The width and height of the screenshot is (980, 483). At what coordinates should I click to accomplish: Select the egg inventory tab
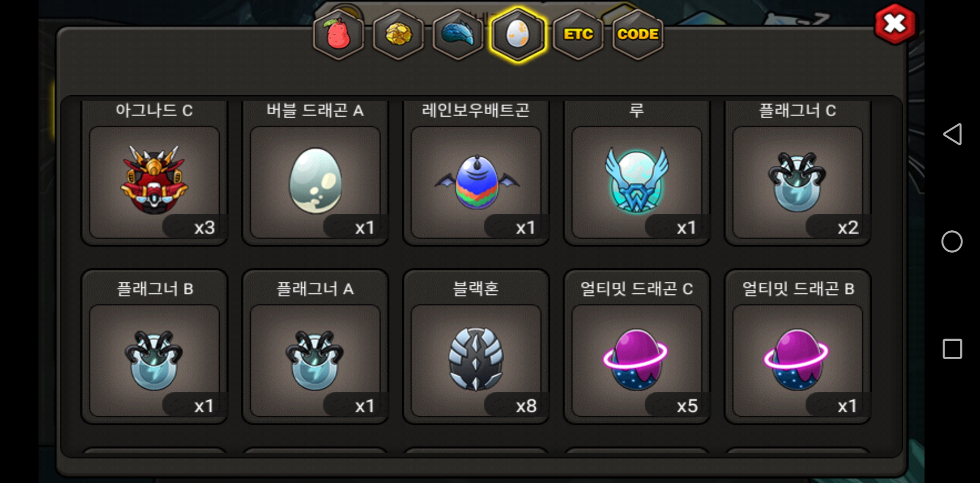tap(518, 34)
